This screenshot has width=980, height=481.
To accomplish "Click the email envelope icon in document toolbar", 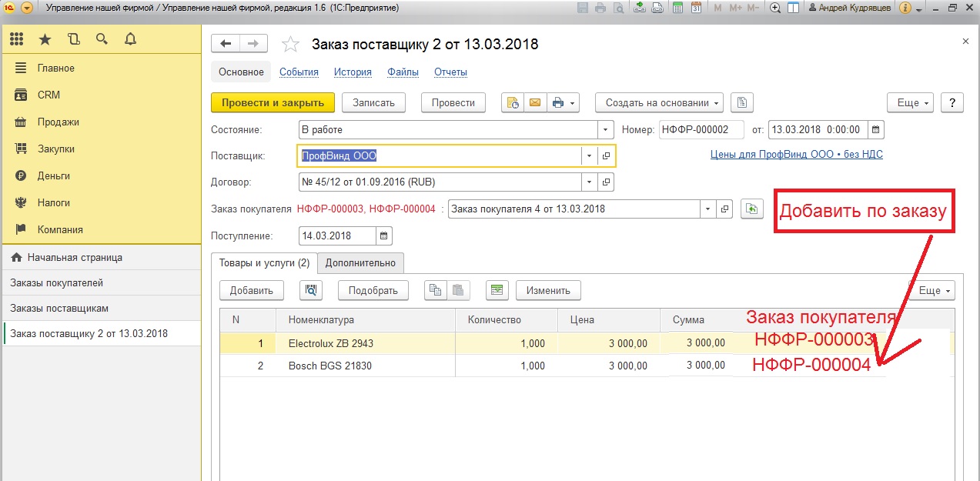I will click(x=534, y=102).
